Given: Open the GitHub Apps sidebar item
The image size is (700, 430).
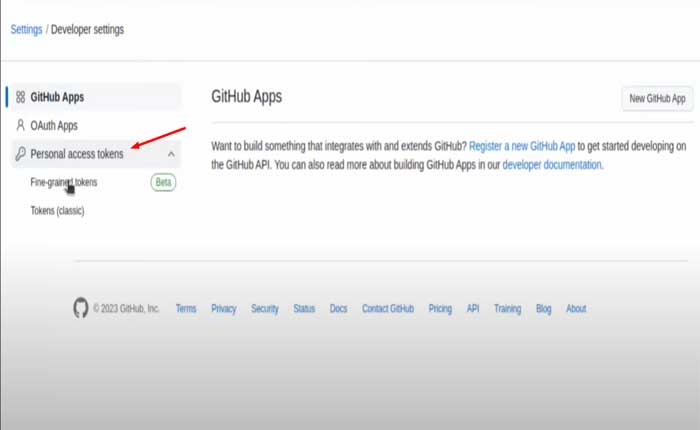Looking at the screenshot, I should [x=96, y=97].
